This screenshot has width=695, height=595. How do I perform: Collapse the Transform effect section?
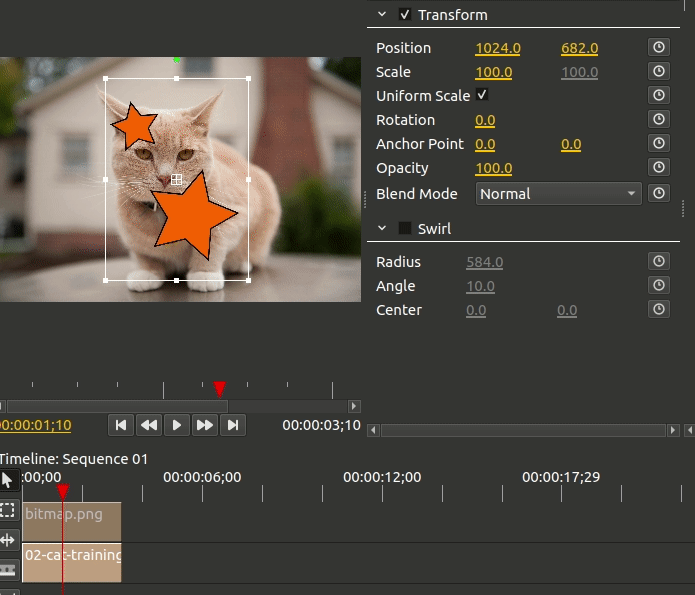pos(382,15)
